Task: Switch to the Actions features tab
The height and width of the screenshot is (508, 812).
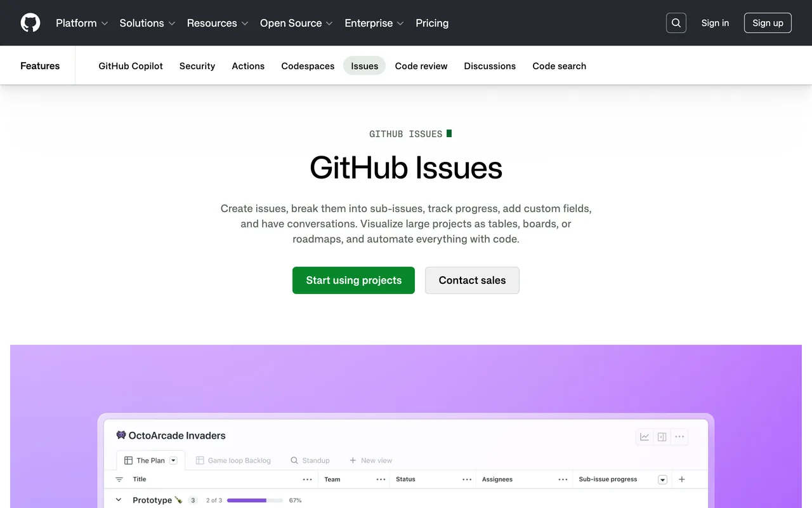Action: point(248,66)
